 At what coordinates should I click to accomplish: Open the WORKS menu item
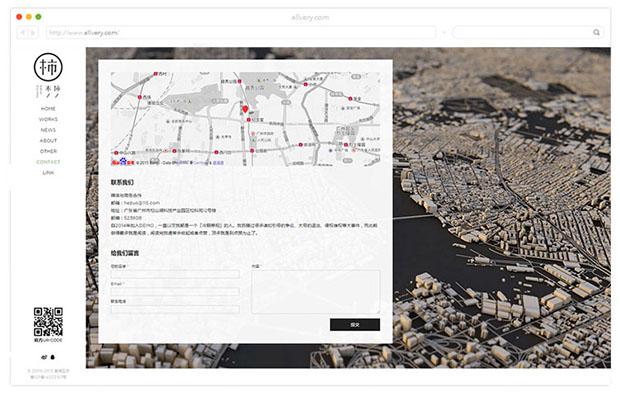coord(48,119)
